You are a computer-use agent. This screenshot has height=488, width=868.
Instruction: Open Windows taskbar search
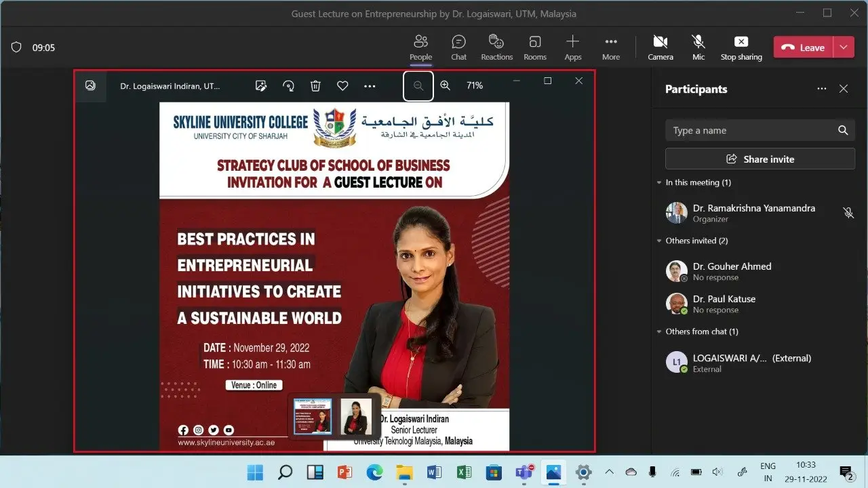pyautogui.click(x=285, y=472)
